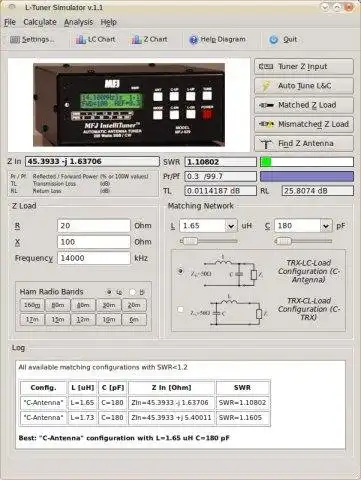Click the Tuner Z Input button
The width and height of the screenshot is (361, 480).
(x=304, y=67)
